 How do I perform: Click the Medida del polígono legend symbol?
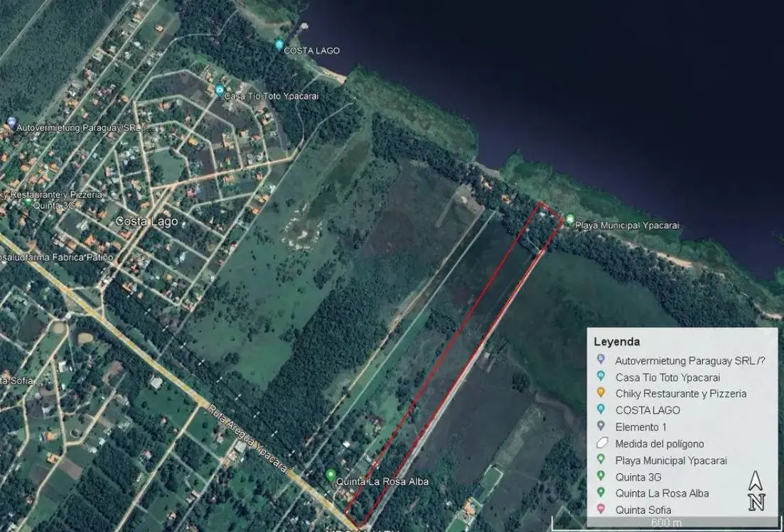pos(601,443)
